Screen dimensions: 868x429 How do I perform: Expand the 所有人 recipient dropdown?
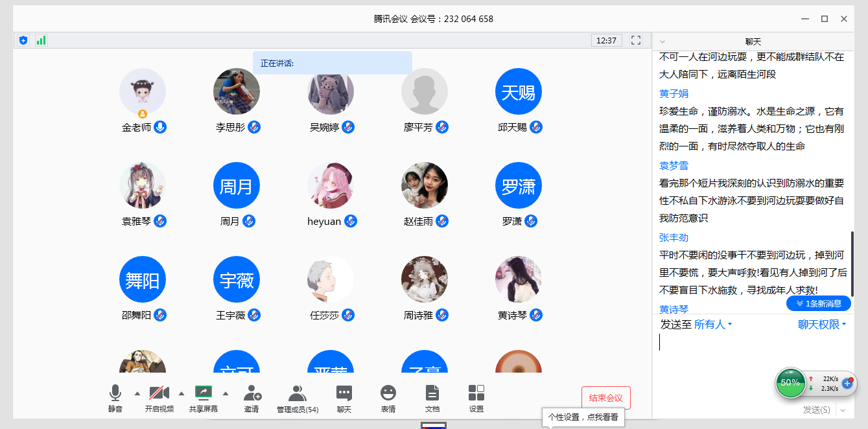pyautogui.click(x=713, y=324)
